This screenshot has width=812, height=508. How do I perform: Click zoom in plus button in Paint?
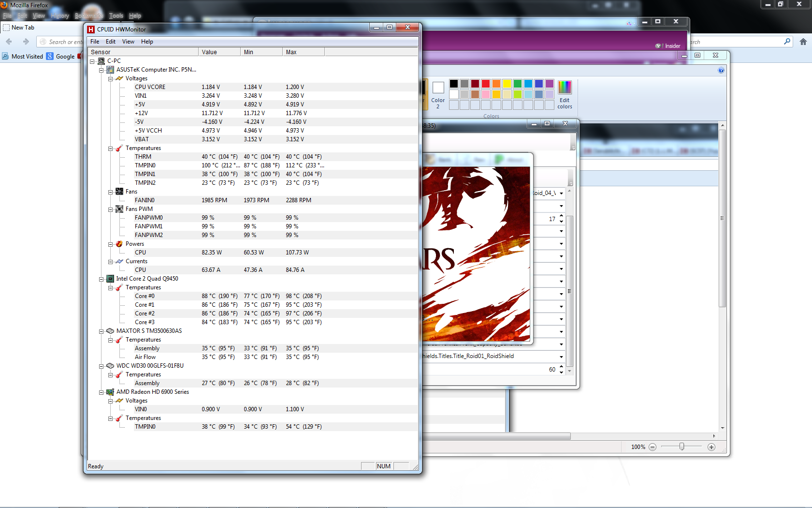711,447
